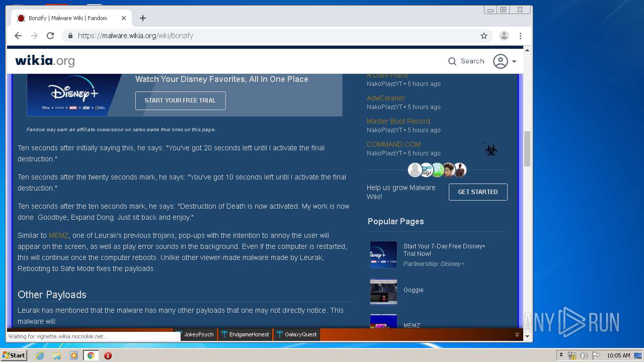Launch Internet Explorer from the taskbar
This screenshot has width=644, height=362.
pos(40,355)
